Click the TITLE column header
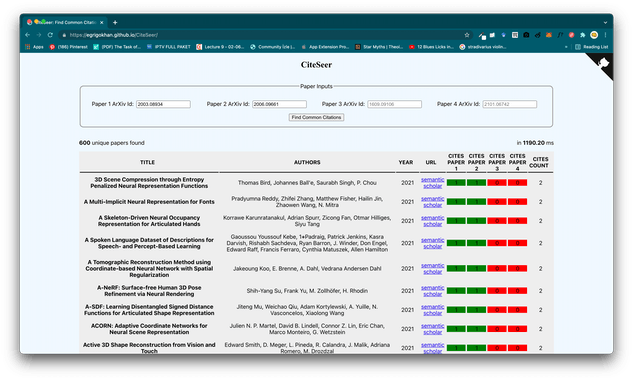The image size is (633, 380). click(147, 162)
